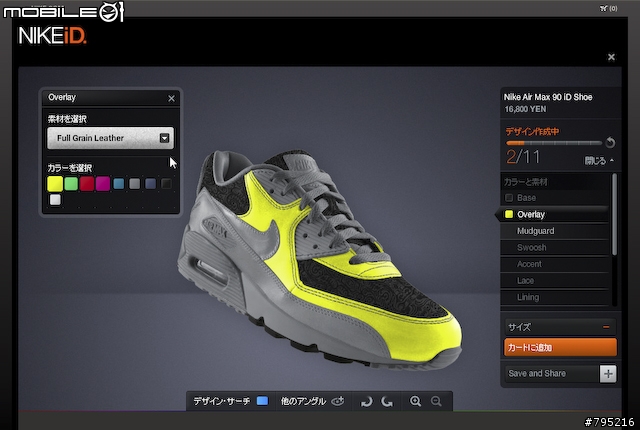Click the 16,800 YEN price text
The image size is (640, 430).
(x=525, y=109)
